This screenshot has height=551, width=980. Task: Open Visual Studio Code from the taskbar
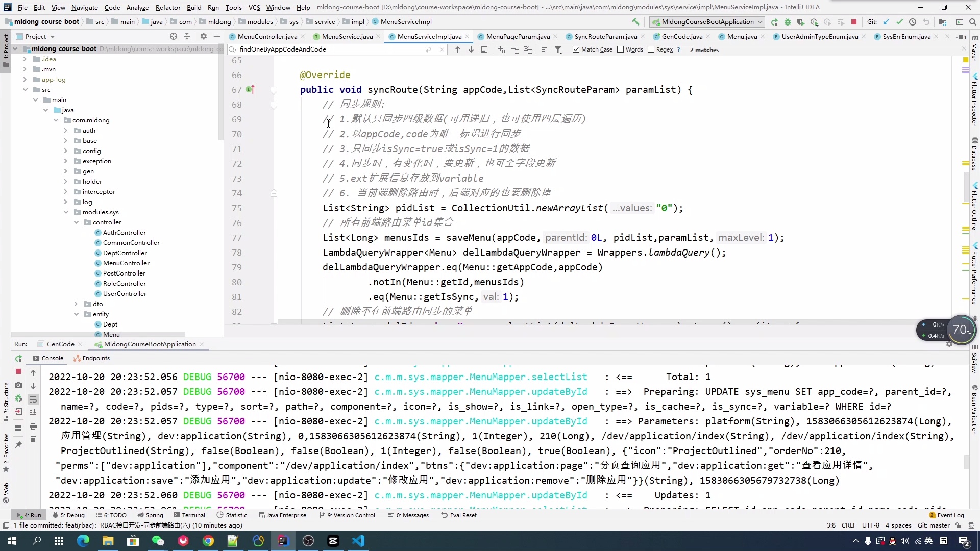(x=358, y=541)
